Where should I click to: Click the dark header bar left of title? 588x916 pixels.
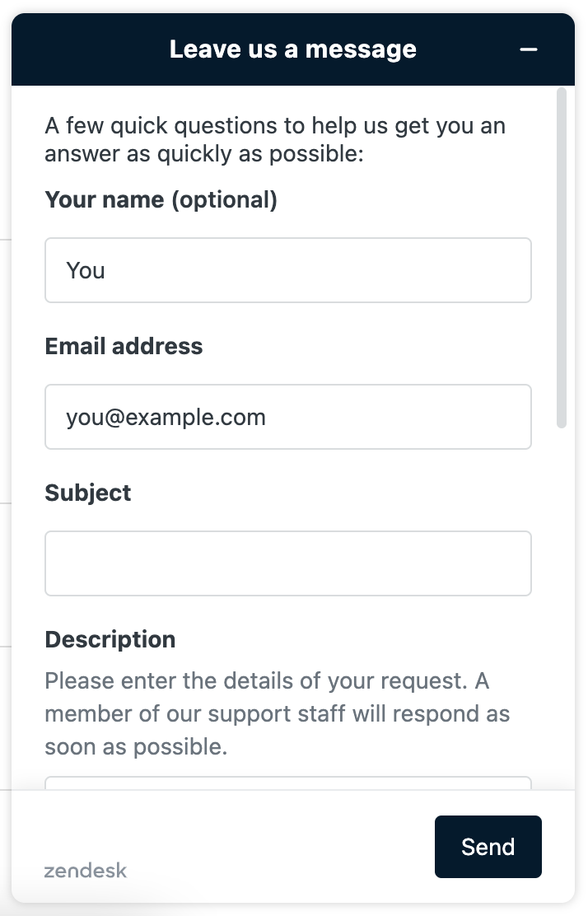(x=91, y=49)
